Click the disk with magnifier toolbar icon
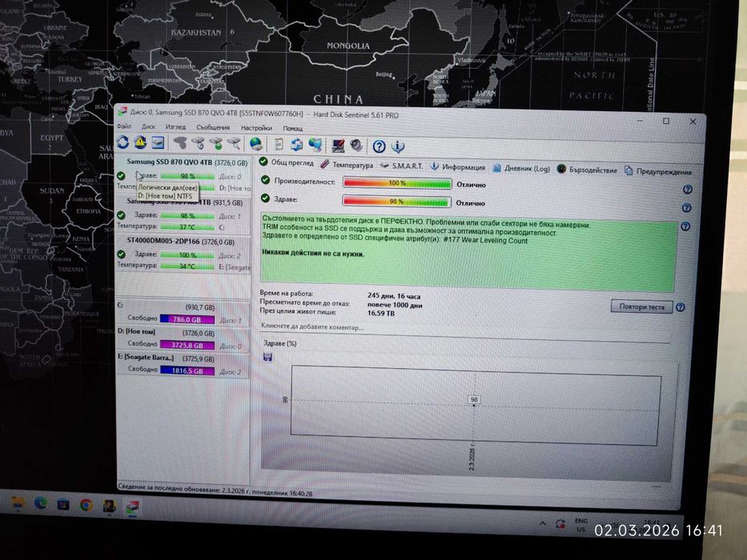The height and width of the screenshot is (560, 747). coord(234,143)
